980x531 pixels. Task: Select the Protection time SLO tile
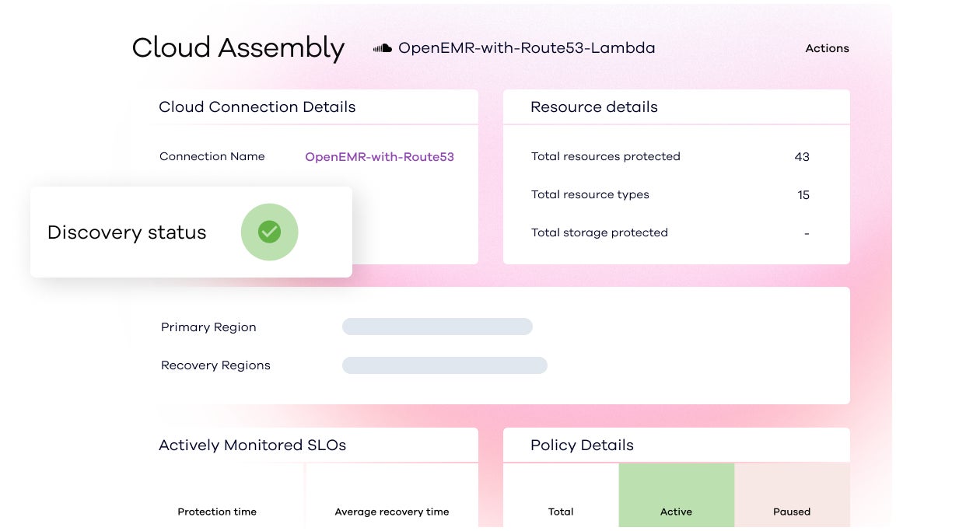(217, 495)
